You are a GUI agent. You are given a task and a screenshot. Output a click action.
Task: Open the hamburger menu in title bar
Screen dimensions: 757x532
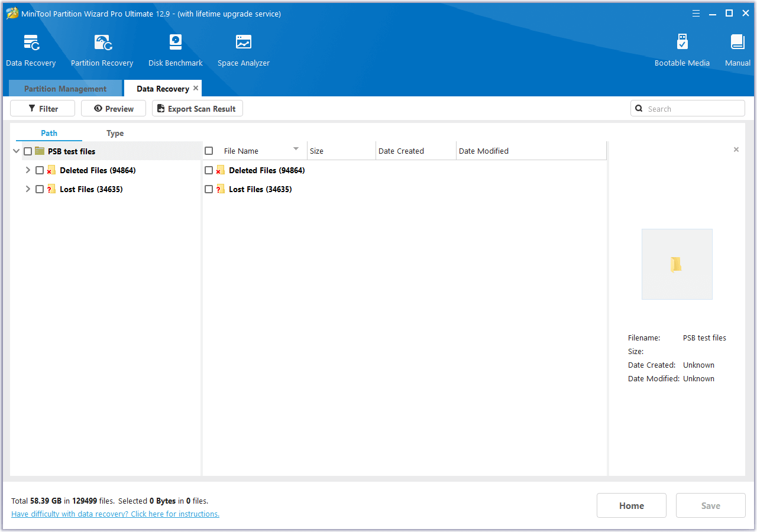coord(696,13)
